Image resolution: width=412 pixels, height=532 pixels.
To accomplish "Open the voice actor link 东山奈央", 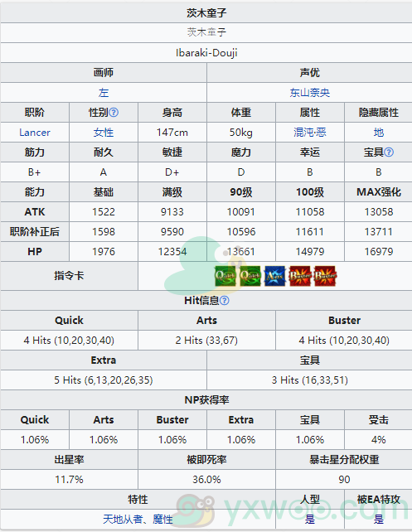I will click(x=309, y=92).
